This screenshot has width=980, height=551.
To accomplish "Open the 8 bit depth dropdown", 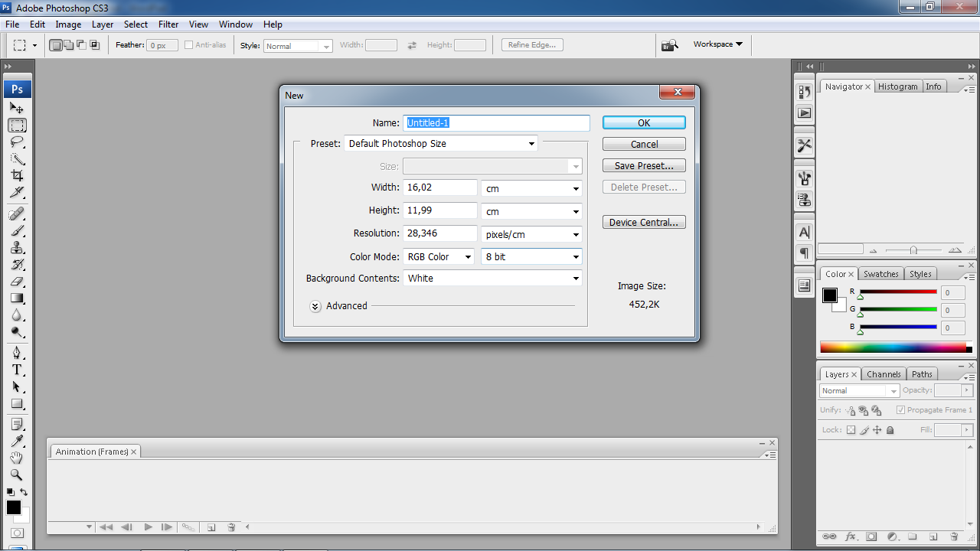I will (531, 257).
